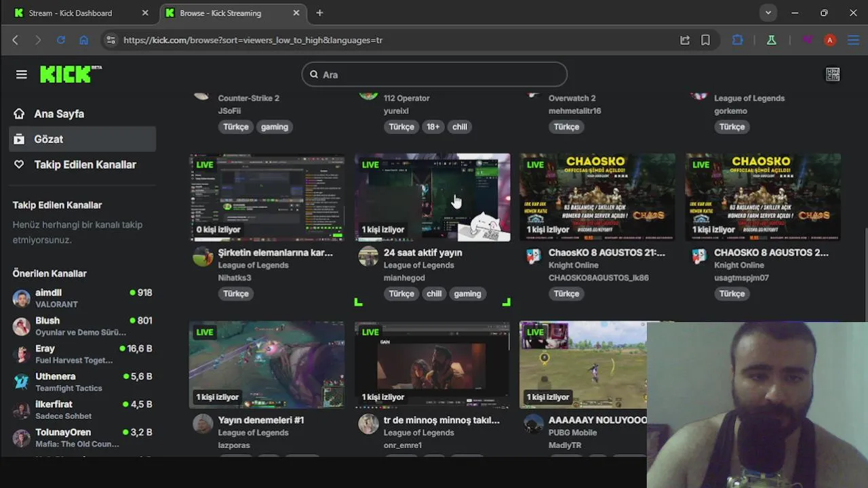Image resolution: width=868 pixels, height=488 pixels.
Task: Click stream title 24 saat aktif yayın
Action: point(422,252)
